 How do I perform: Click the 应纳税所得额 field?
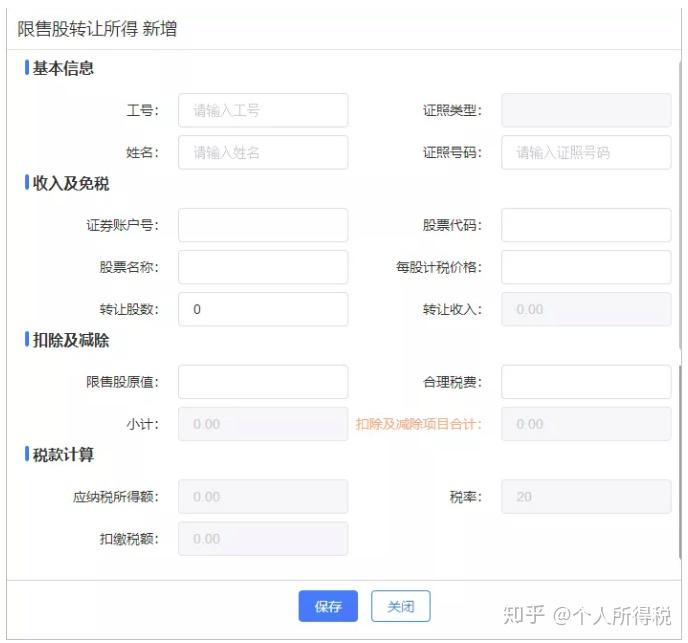click(263, 497)
